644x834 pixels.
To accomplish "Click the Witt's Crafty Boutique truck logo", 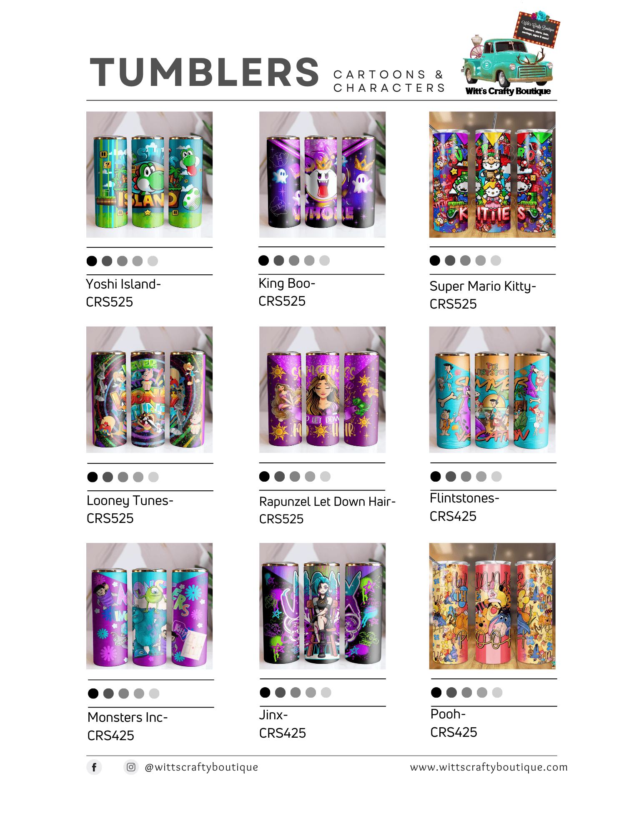I will (x=511, y=53).
